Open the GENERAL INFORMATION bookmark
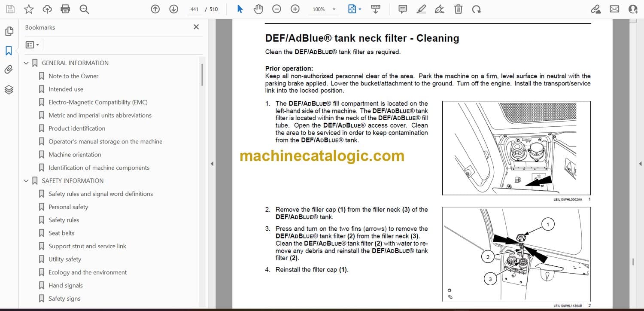 click(x=75, y=63)
